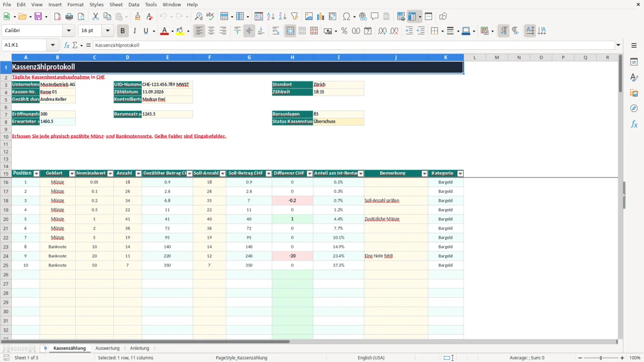Open the font name Calibri dropdown
644x362 pixels.
tap(69, 31)
